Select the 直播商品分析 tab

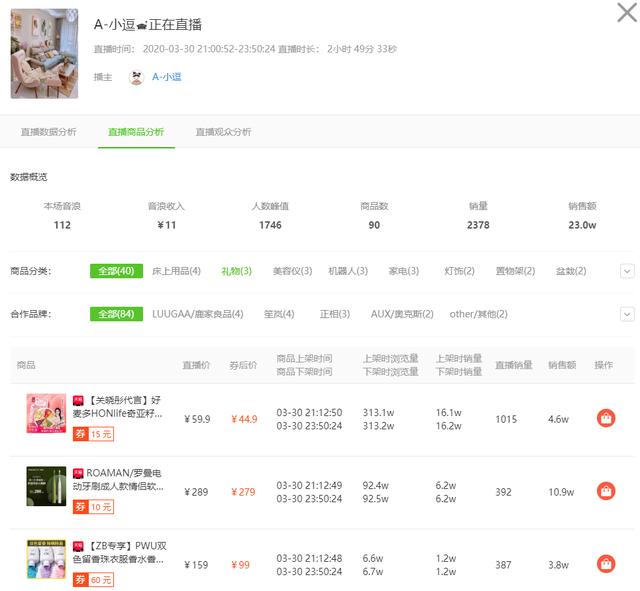136,132
